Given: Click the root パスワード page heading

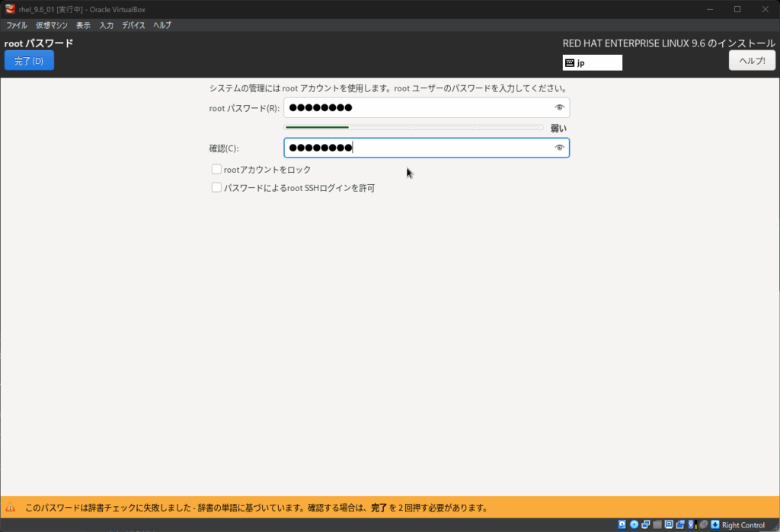Looking at the screenshot, I should (x=39, y=43).
